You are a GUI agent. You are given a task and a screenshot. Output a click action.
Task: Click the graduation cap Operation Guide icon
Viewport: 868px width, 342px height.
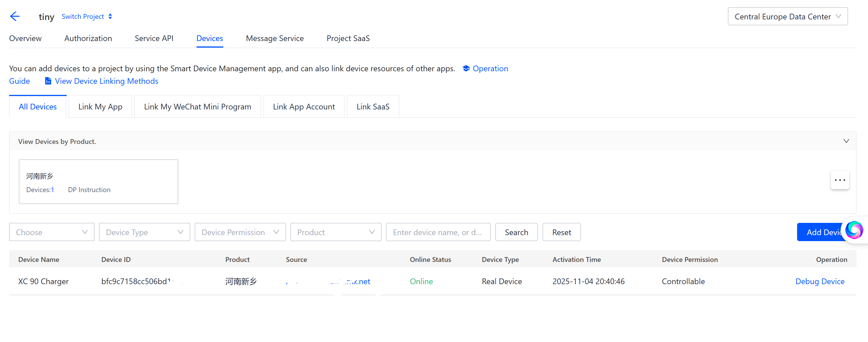(x=466, y=68)
